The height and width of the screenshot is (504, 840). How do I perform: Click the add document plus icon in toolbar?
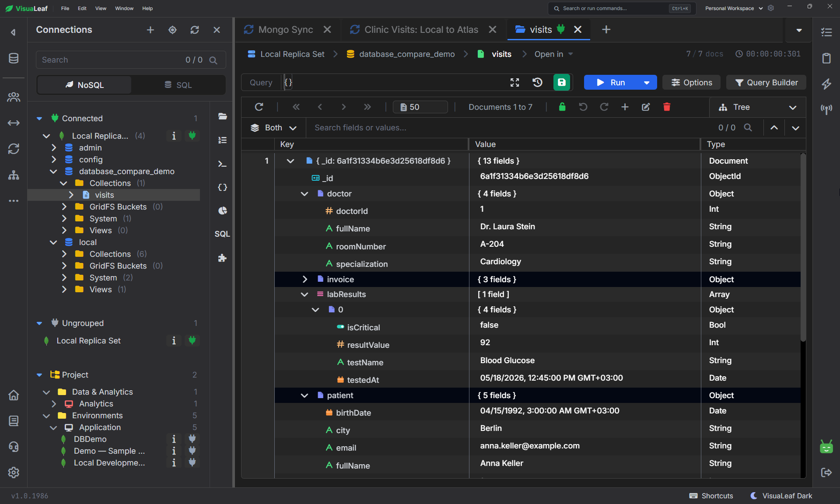[625, 107]
